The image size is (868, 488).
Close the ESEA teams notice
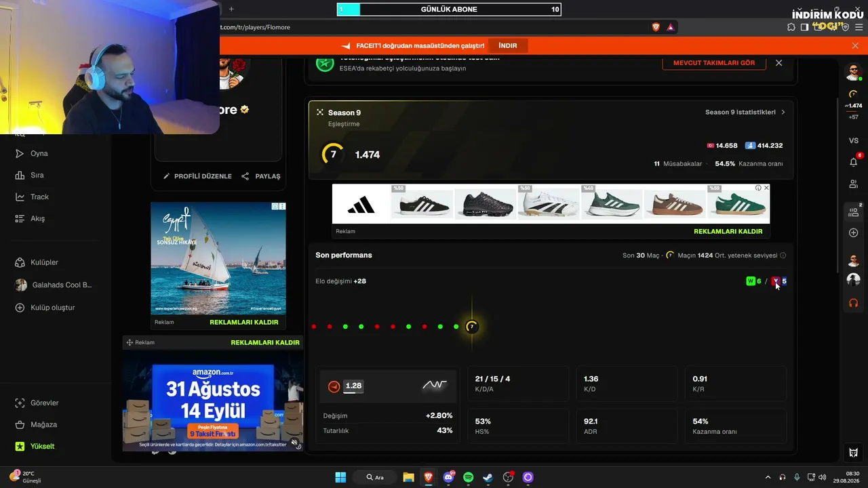click(x=778, y=62)
